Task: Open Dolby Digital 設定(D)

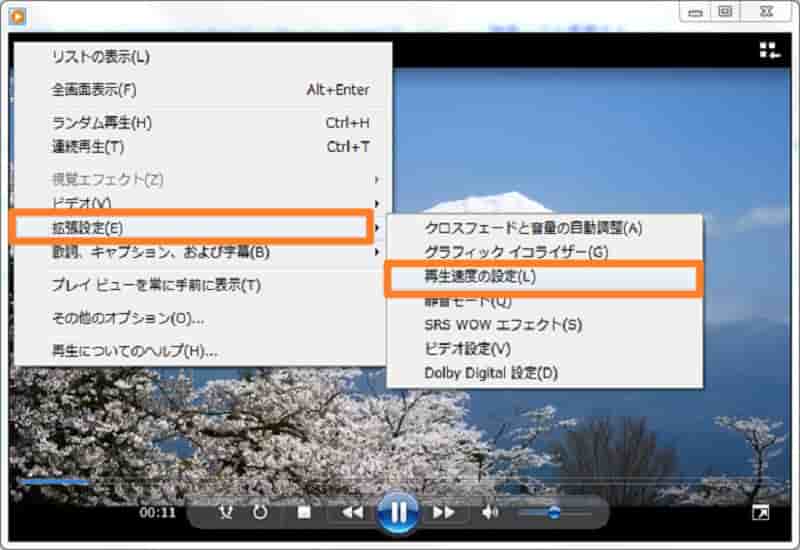Action: point(544,373)
